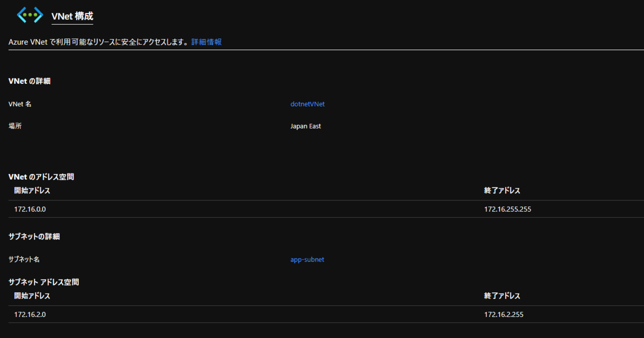Click 終了アドレス header in subnet address table

click(x=502, y=296)
